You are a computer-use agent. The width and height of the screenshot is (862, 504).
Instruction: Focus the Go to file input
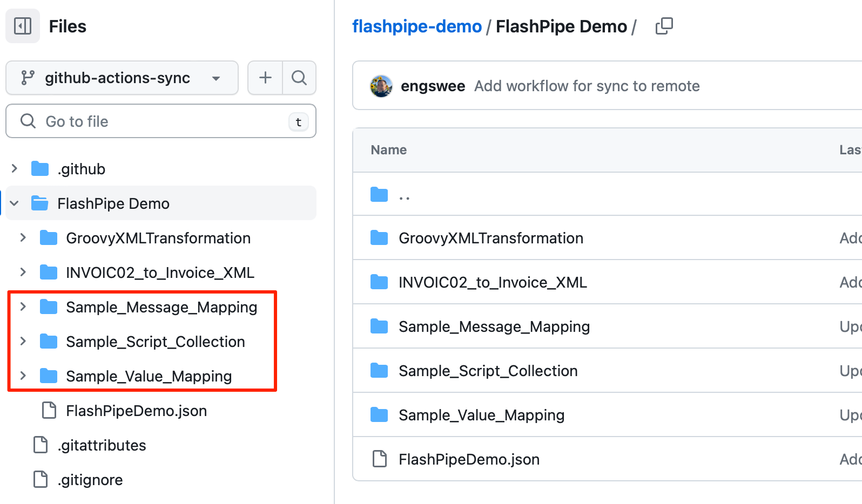point(161,121)
